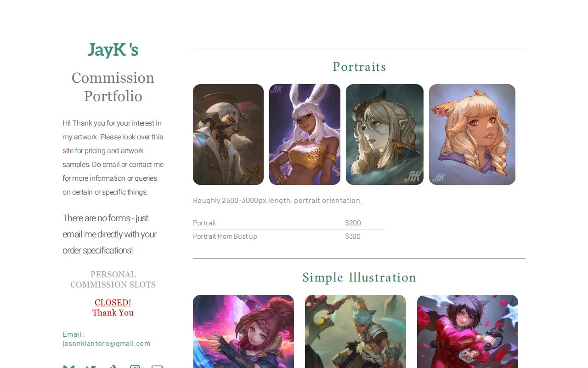Click the Commission Portfolio heading
The image size is (588, 368).
pos(113,87)
